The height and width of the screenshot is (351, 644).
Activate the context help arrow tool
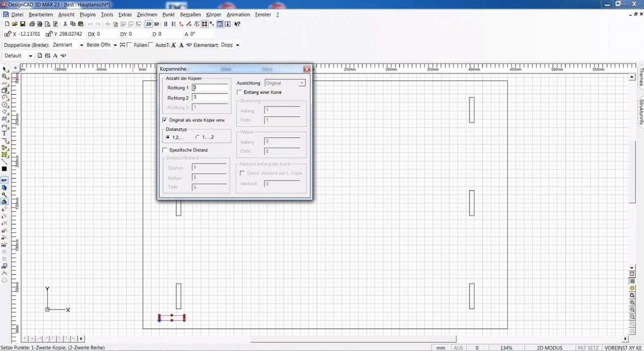coord(236,24)
